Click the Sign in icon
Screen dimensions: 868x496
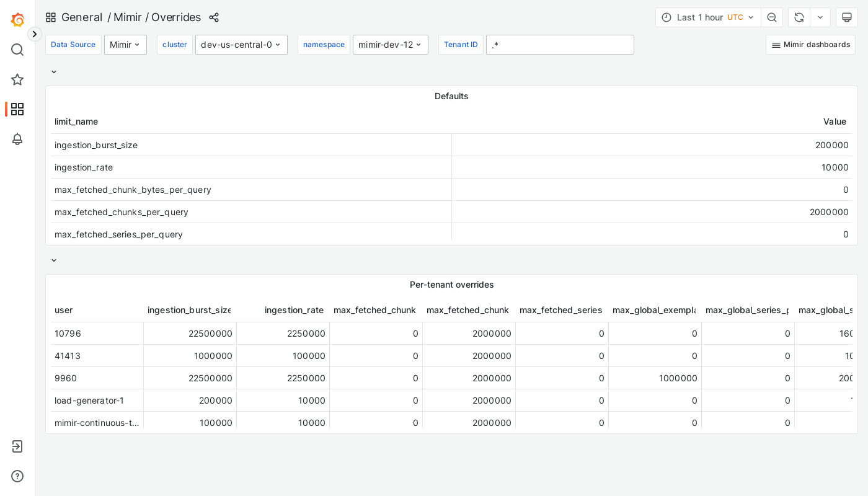click(17, 446)
